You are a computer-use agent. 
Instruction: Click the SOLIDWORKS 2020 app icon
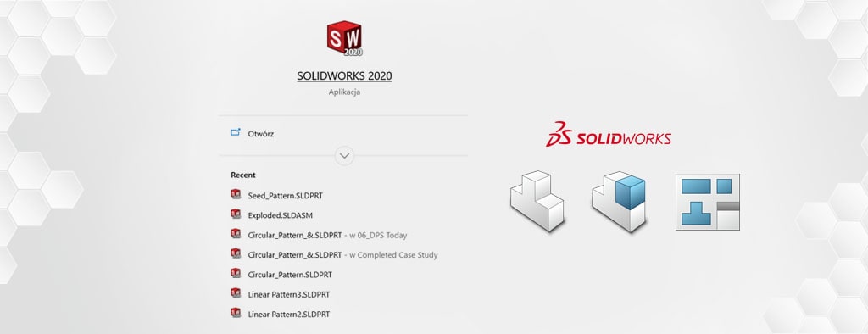344,38
